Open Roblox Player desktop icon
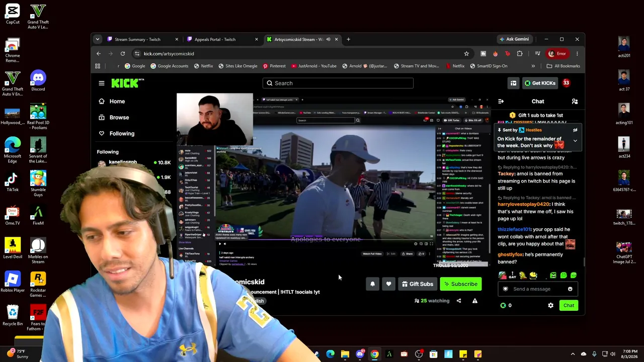Image resolution: width=644 pixels, height=362 pixels. pos(13,283)
